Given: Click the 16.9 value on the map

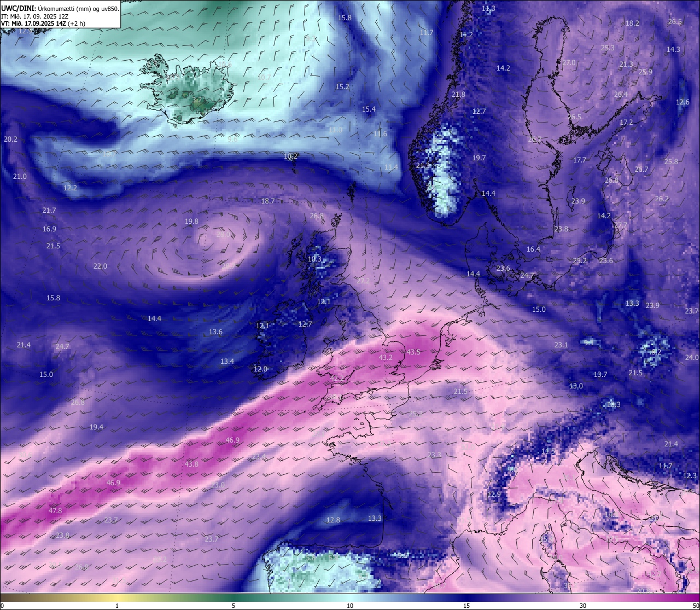Looking at the screenshot, I should [x=49, y=229].
